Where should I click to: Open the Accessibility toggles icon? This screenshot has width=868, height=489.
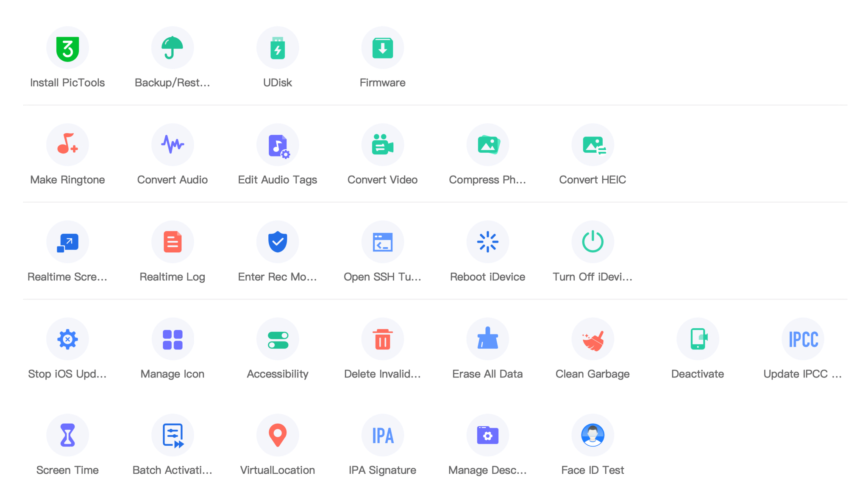(x=278, y=339)
